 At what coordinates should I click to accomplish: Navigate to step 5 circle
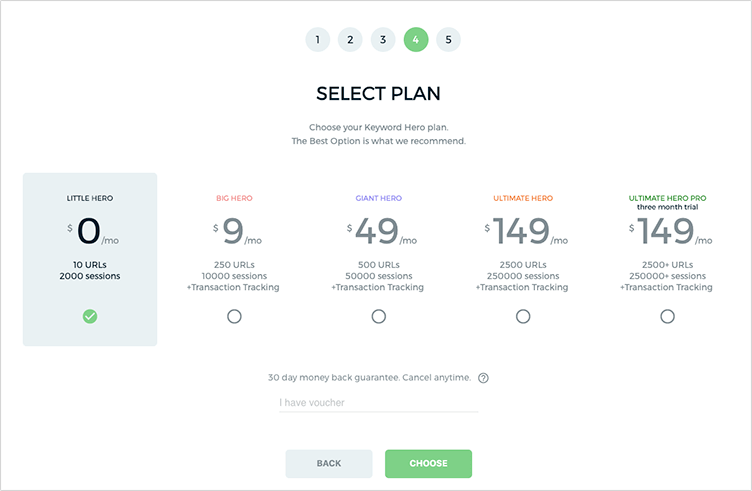coord(448,40)
